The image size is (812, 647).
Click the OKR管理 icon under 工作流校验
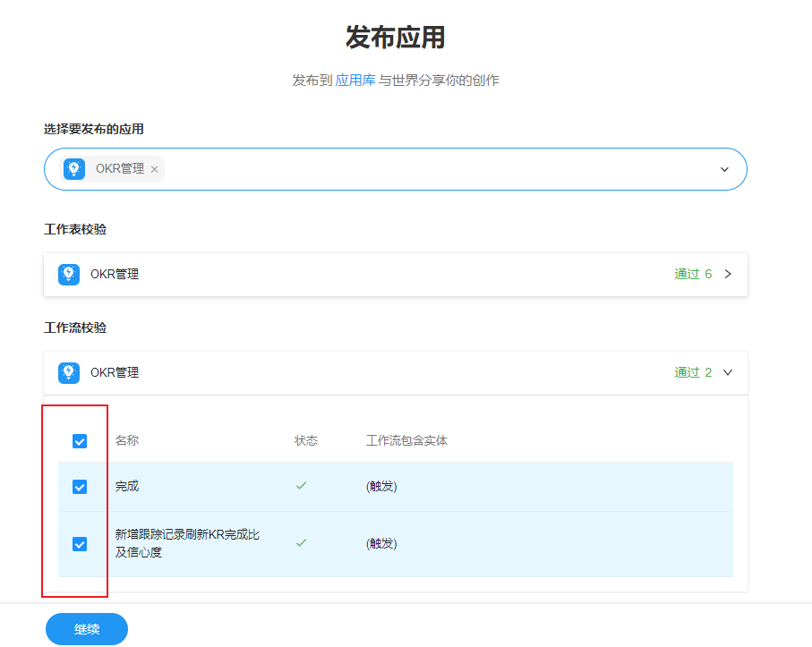(x=69, y=373)
